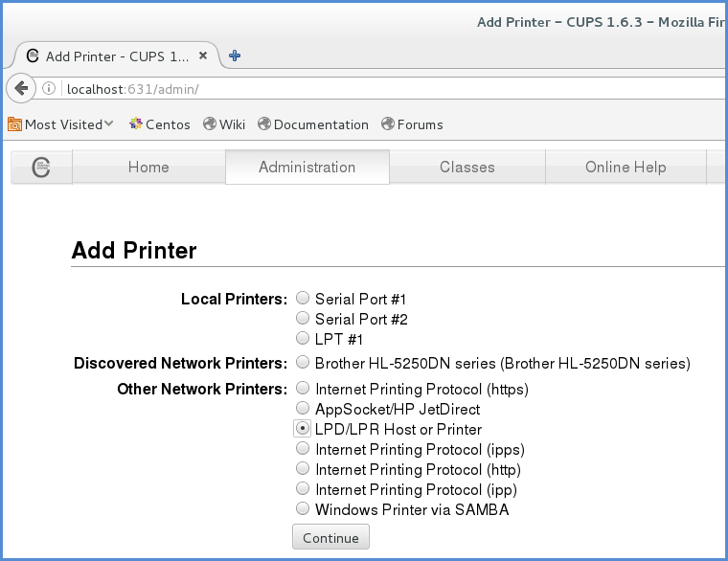Click the Centos bookmark icon
Image resolution: width=728 pixels, height=561 pixels.
point(136,123)
